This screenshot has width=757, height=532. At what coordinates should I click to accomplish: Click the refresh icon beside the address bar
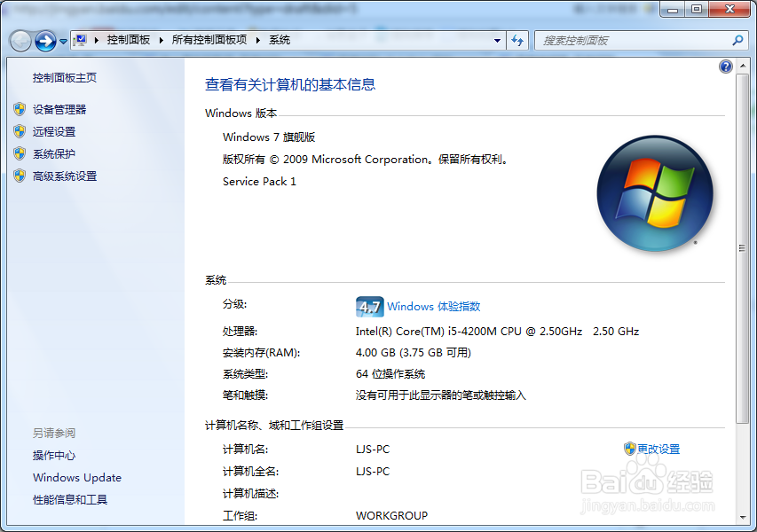pos(517,40)
